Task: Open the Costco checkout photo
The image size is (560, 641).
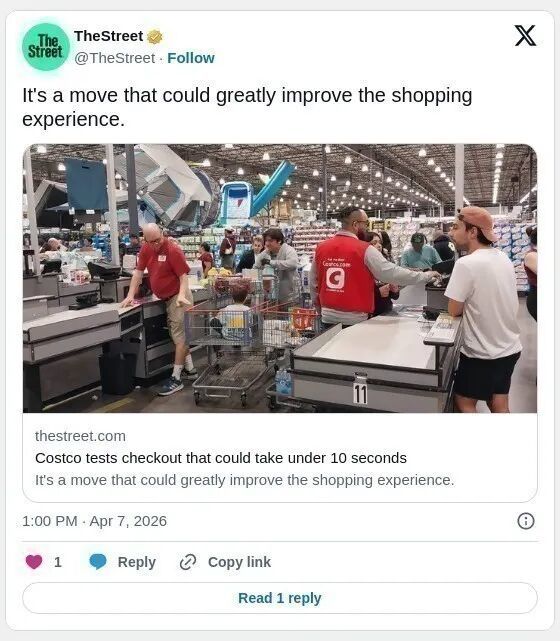Action: coord(280,278)
